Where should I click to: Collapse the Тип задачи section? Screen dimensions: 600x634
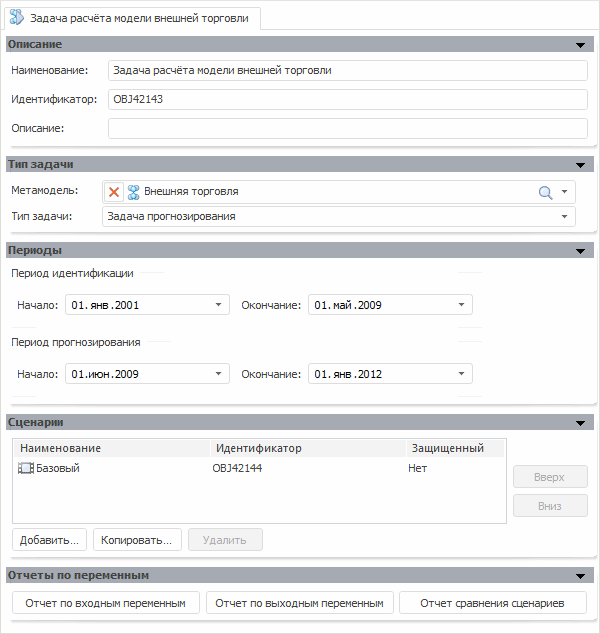pyautogui.click(x=580, y=165)
